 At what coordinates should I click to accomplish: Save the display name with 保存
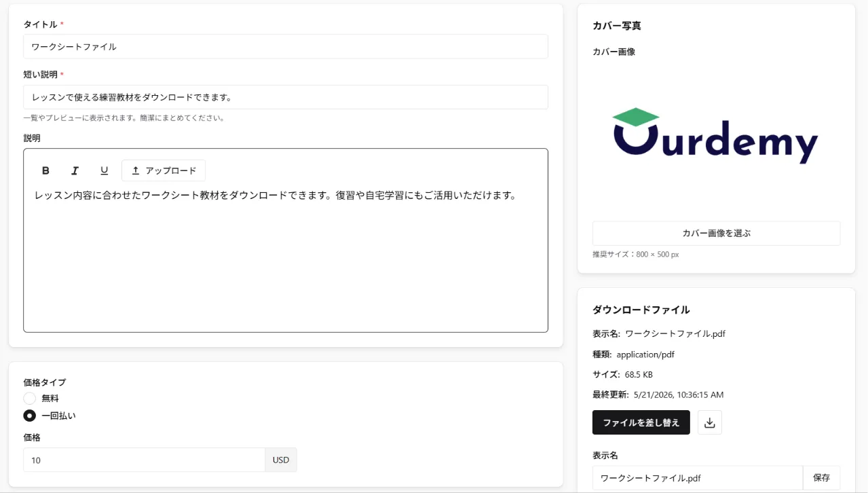tap(821, 477)
